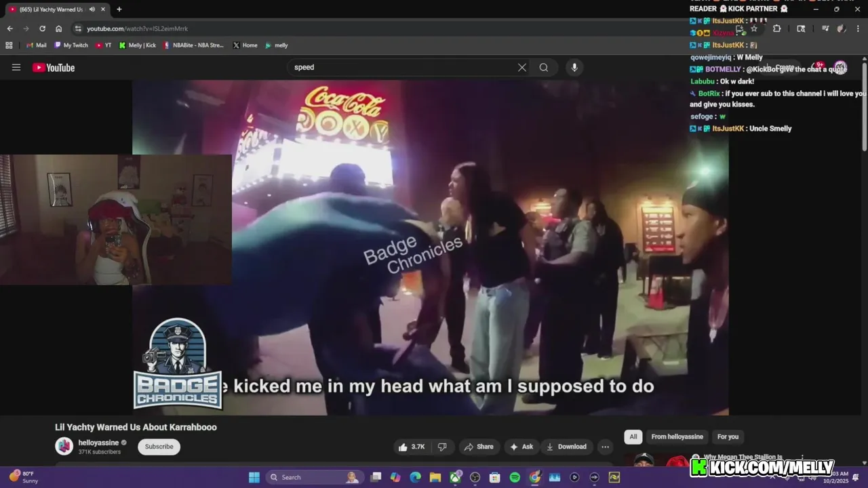Select the All filter chip

coord(633,436)
